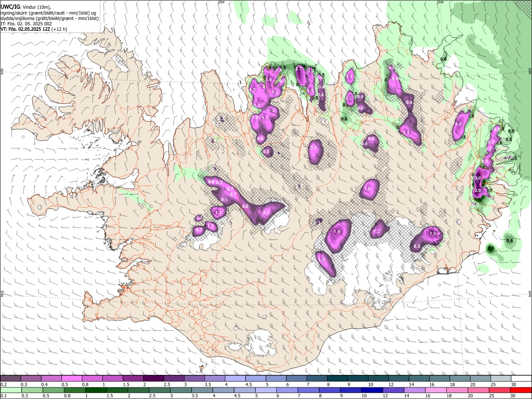Click the '2.9' snowfall value on the east coast
Screen dimensions: 532x399
pyautogui.click(x=478, y=190)
